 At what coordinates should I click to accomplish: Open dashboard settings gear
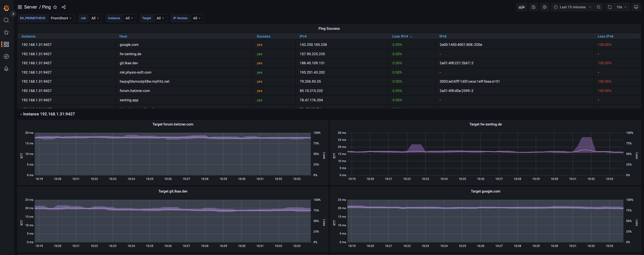click(x=545, y=7)
